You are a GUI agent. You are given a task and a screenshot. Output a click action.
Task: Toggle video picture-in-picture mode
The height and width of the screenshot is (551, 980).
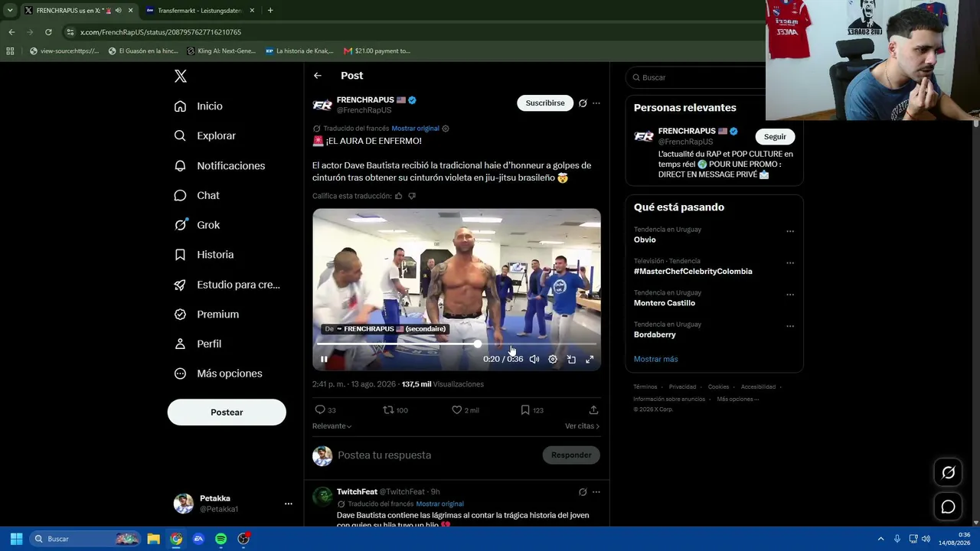pyautogui.click(x=571, y=359)
